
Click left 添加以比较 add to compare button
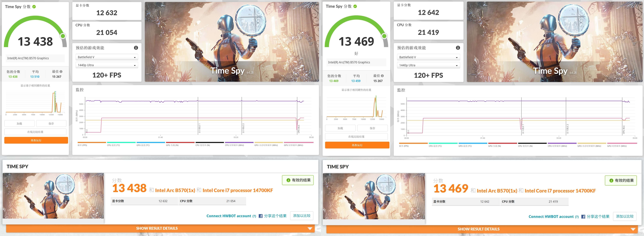tap(302, 216)
